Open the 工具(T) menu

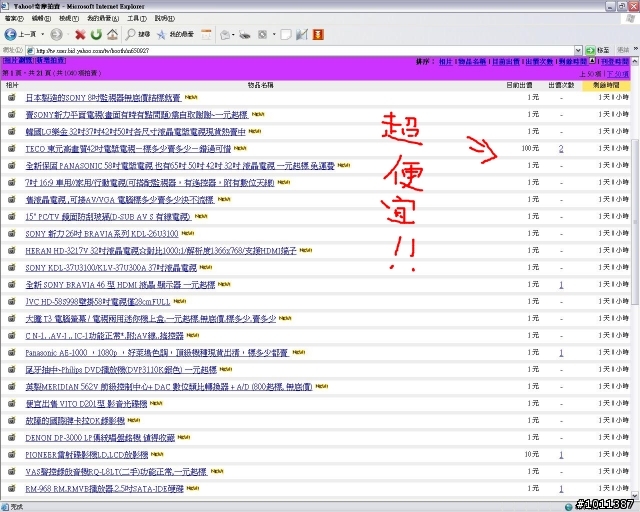click(137, 18)
